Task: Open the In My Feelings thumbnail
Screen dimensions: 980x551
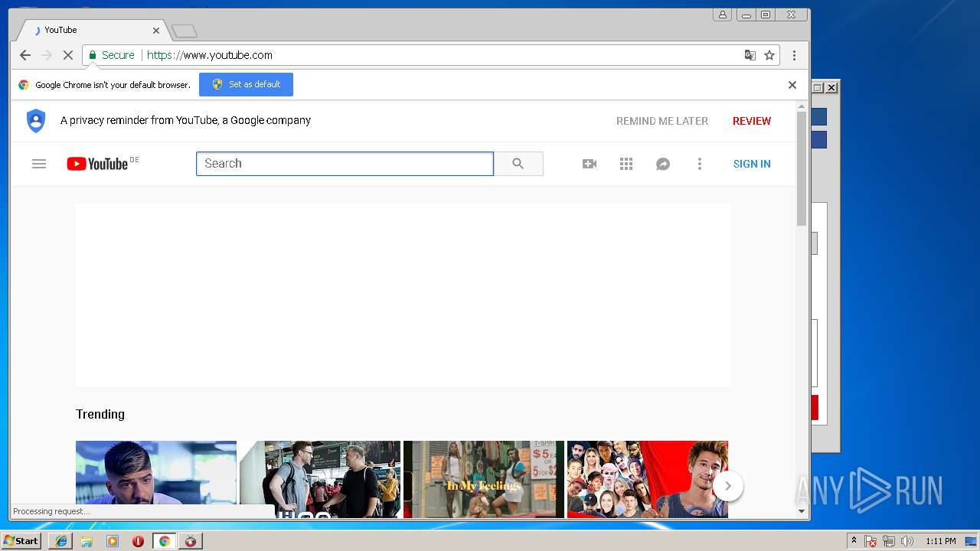Action: pyautogui.click(x=484, y=479)
